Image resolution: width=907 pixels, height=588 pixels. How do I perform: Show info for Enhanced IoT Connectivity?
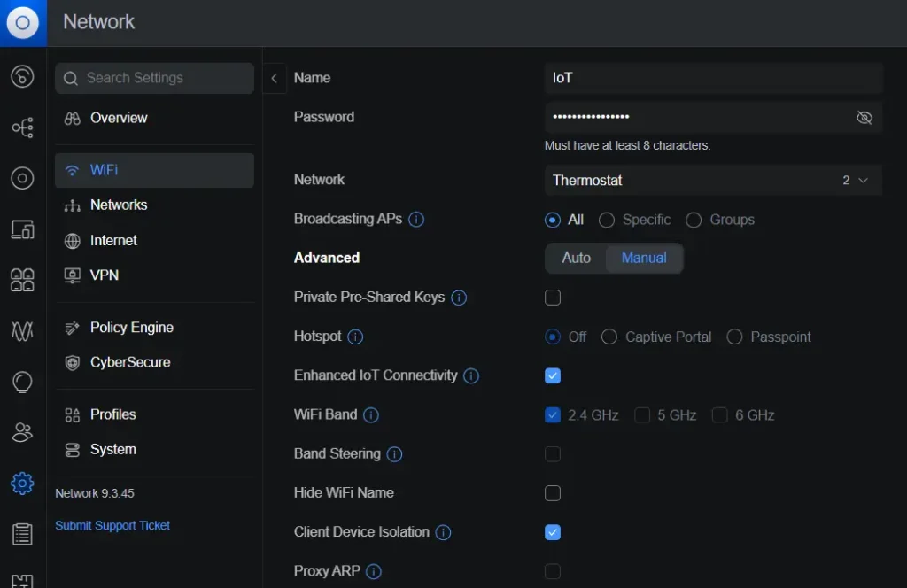(471, 375)
